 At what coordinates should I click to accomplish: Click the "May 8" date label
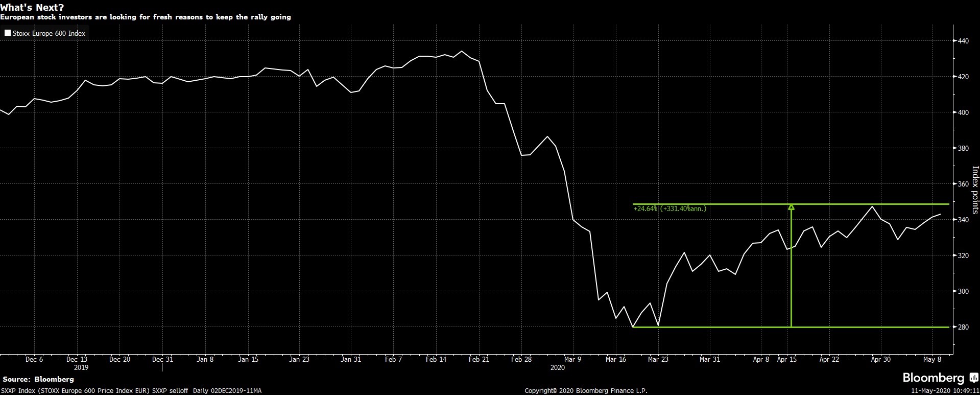point(932,359)
